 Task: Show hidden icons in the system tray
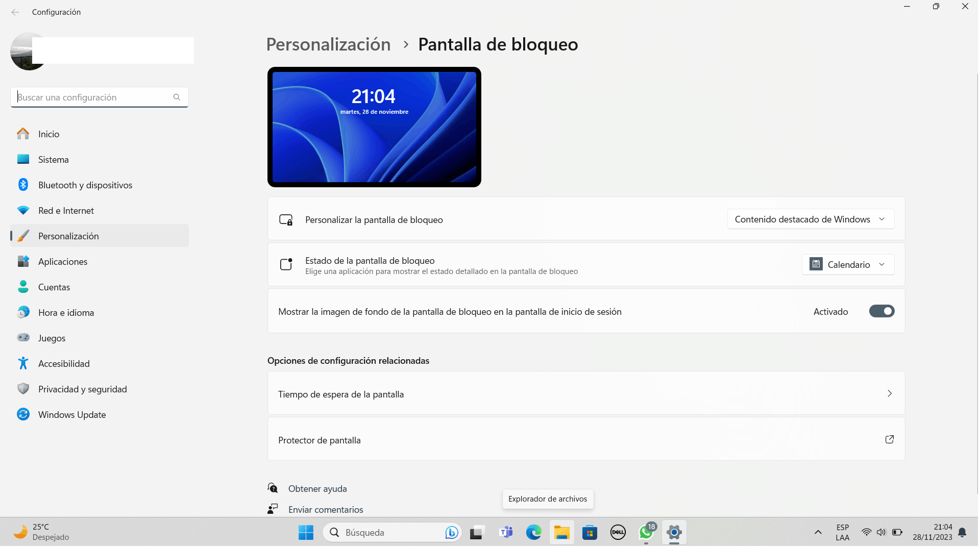point(818,533)
